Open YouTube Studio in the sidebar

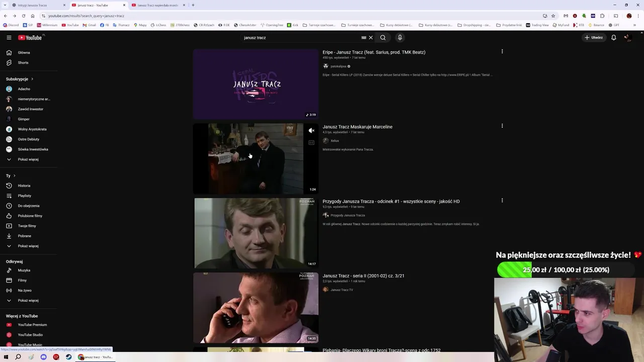[x=29, y=335]
